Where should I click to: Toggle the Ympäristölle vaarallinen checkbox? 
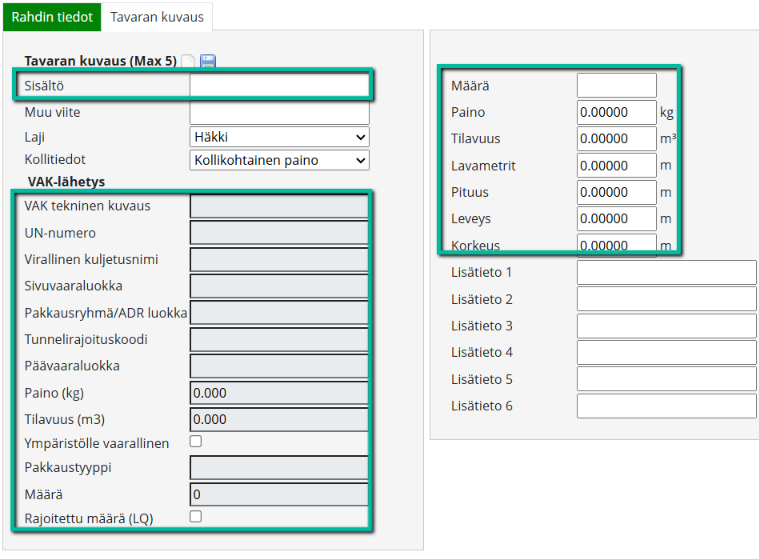point(196,441)
